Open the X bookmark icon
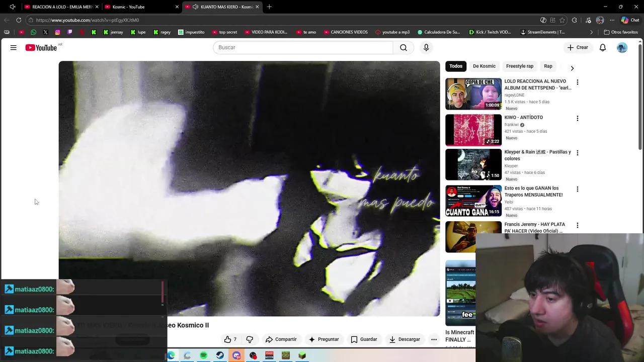644x362 pixels. 45,32
